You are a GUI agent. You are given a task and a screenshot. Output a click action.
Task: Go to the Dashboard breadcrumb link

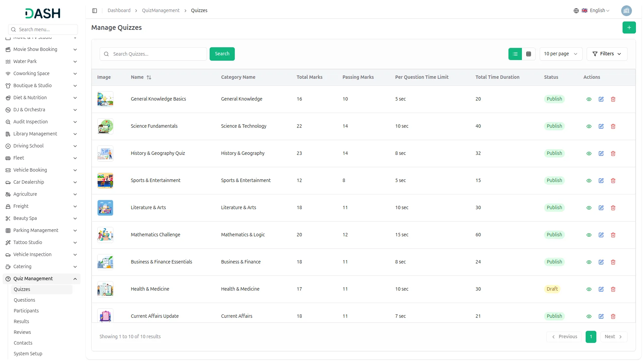point(119,11)
